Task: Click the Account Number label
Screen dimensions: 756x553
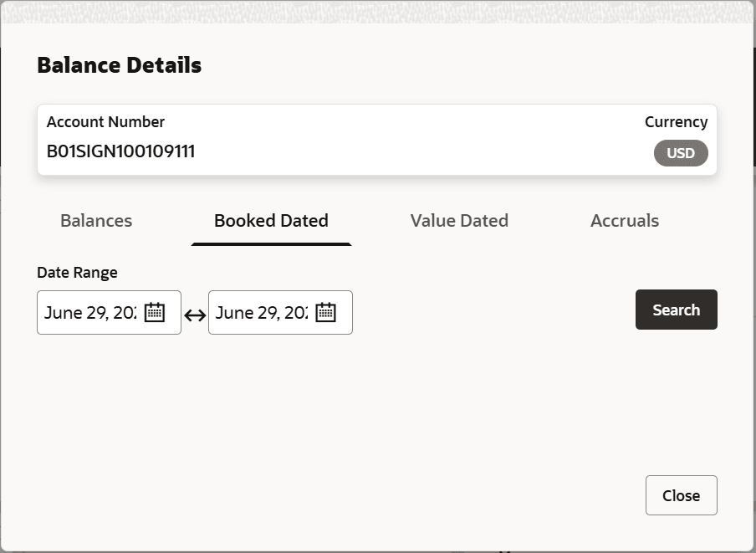Action: (x=105, y=122)
